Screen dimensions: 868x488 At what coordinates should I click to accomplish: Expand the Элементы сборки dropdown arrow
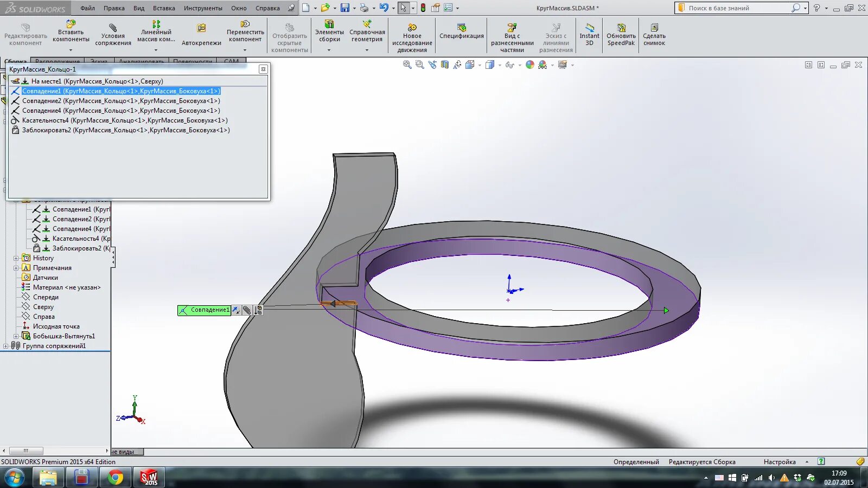point(329,50)
